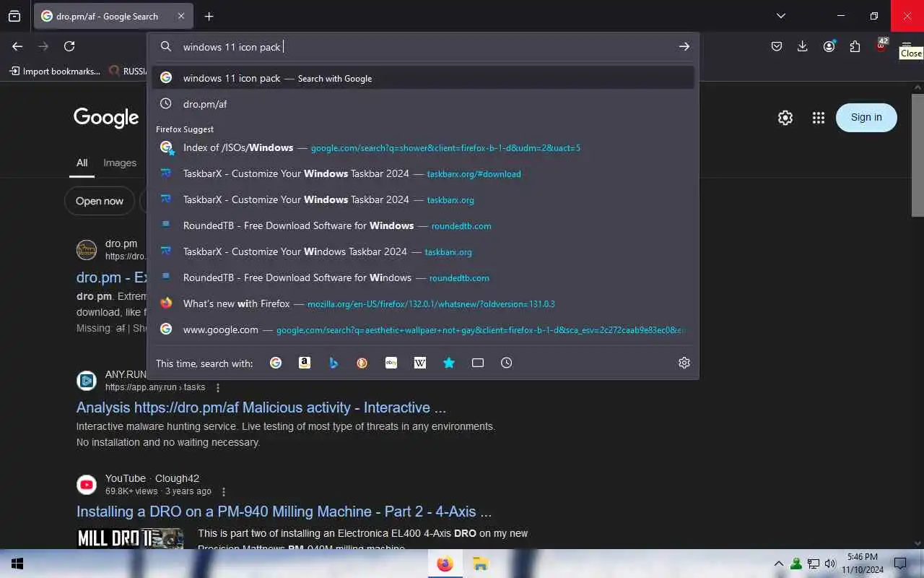This screenshot has width=924, height=578.
Task: Search this time with DuckDuckGo
Action: point(362,363)
